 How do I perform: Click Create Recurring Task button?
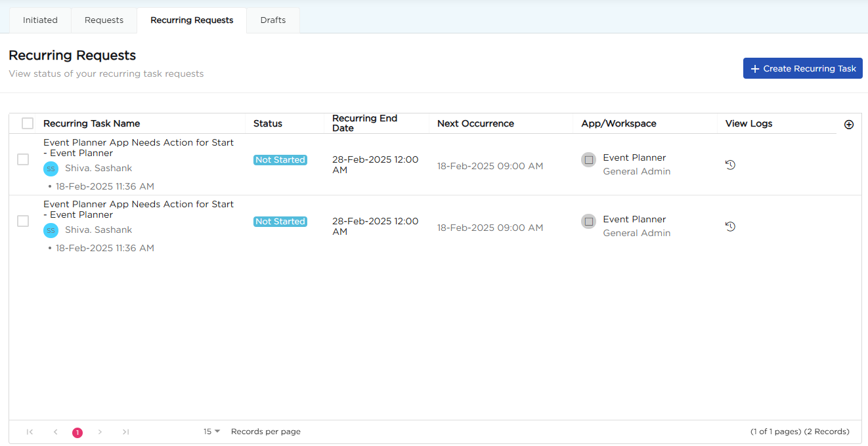click(x=802, y=68)
